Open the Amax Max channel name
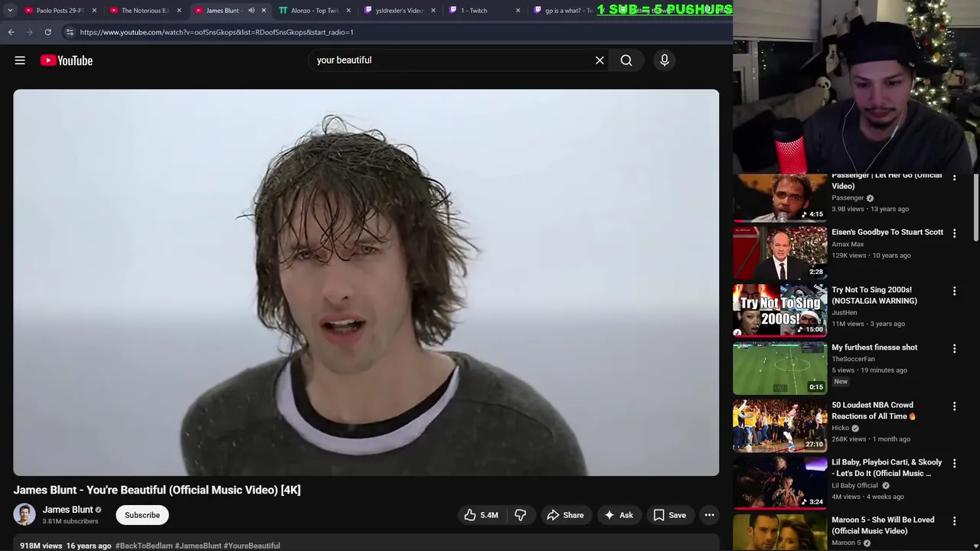 [848, 244]
